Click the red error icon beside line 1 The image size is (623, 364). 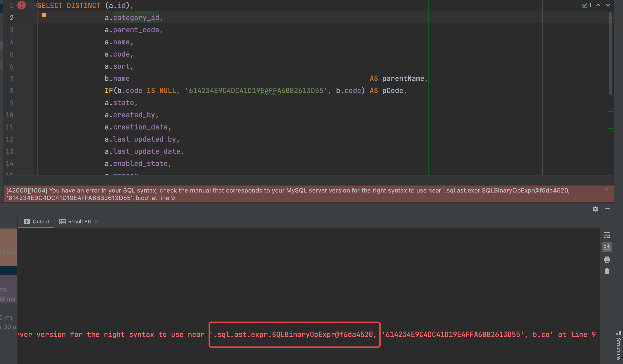point(21,5)
